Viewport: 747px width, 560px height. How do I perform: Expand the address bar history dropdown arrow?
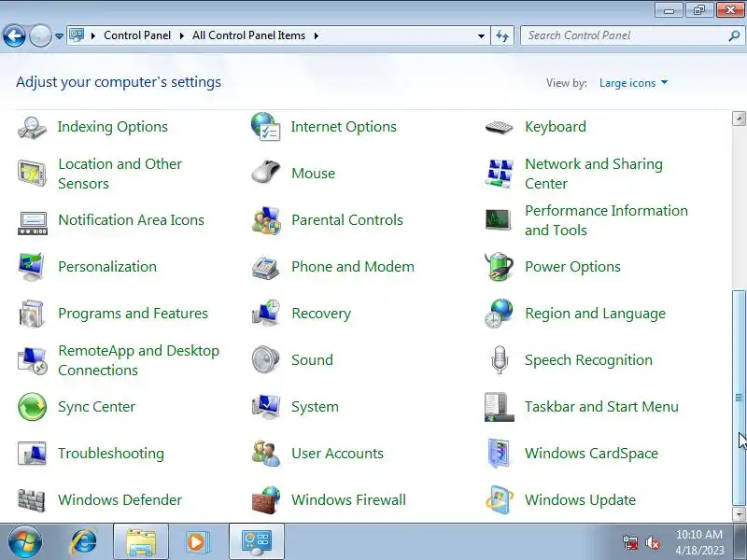click(x=481, y=35)
